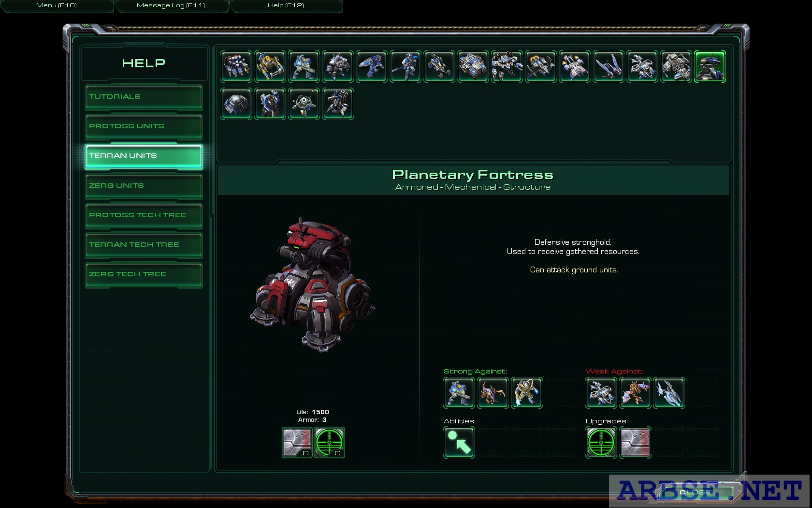The height and width of the screenshot is (508, 812).
Task: Show the Viking unit page
Action: (x=541, y=66)
